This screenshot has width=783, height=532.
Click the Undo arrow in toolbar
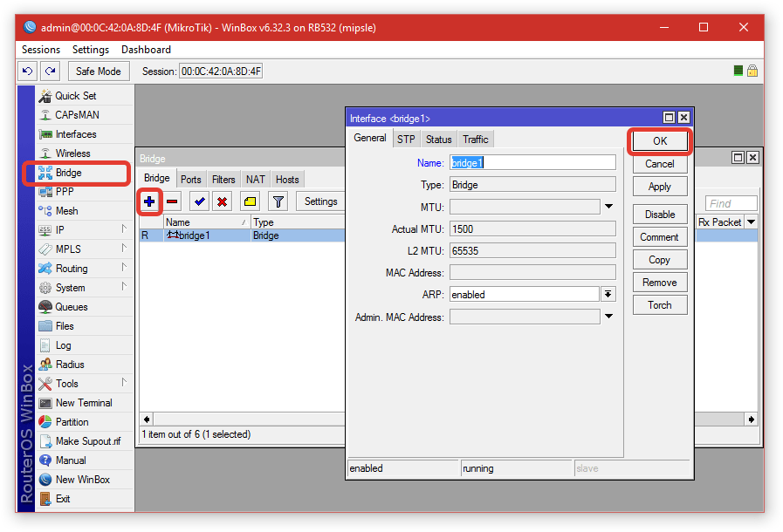pyautogui.click(x=28, y=72)
